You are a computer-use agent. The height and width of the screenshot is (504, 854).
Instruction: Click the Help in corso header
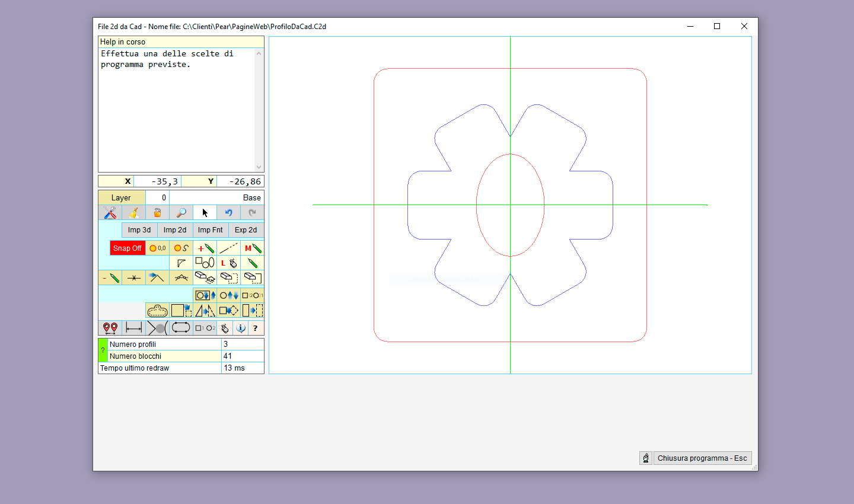(x=181, y=42)
